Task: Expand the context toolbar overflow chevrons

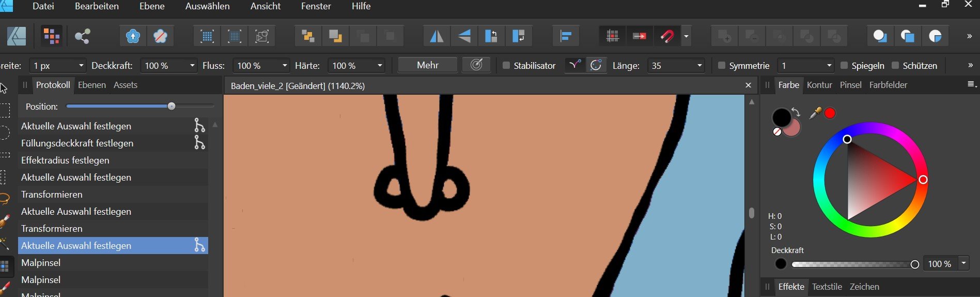Action: [x=970, y=66]
